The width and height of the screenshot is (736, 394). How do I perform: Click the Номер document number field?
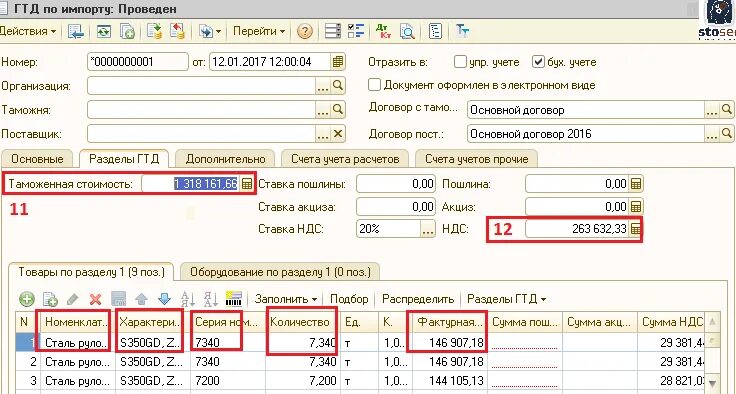click(138, 62)
